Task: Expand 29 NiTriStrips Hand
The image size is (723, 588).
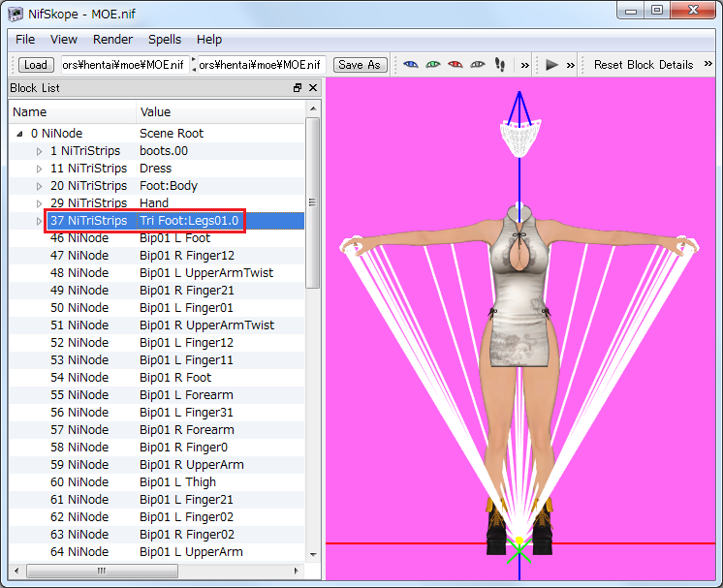Action: pyautogui.click(x=39, y=203)
